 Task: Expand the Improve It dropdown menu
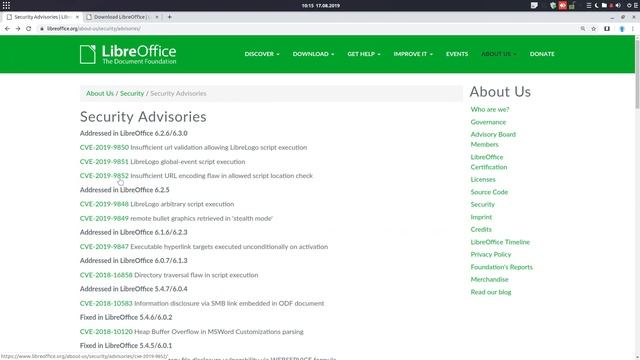tap(413, 54)
